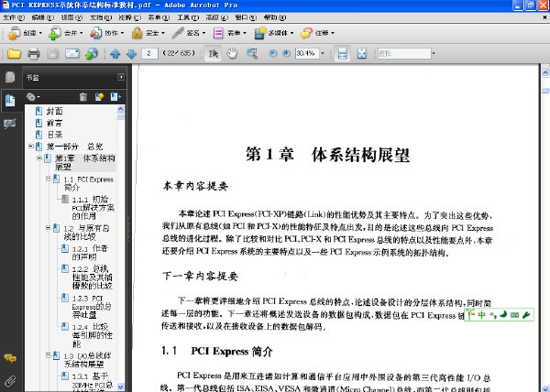The image size is (550, 392).
Task: Open the 文档 (Document) menu
Action: pos(101,17)
